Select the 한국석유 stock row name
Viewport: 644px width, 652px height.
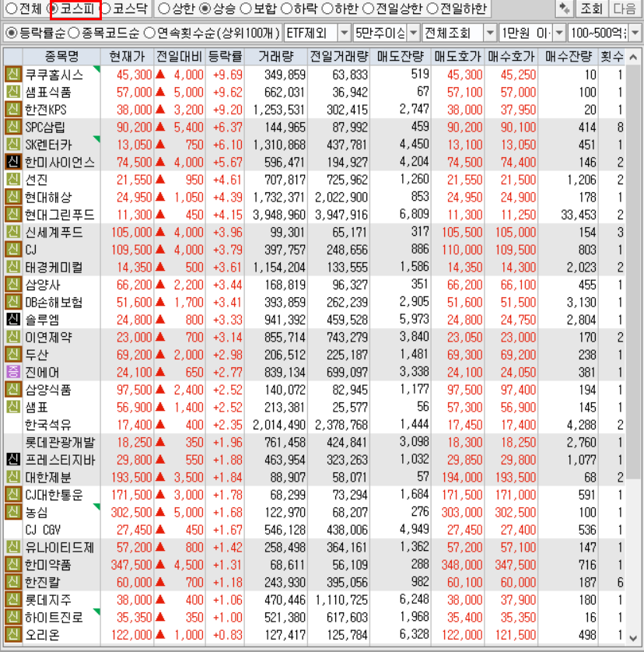click(x=47, y=425)
